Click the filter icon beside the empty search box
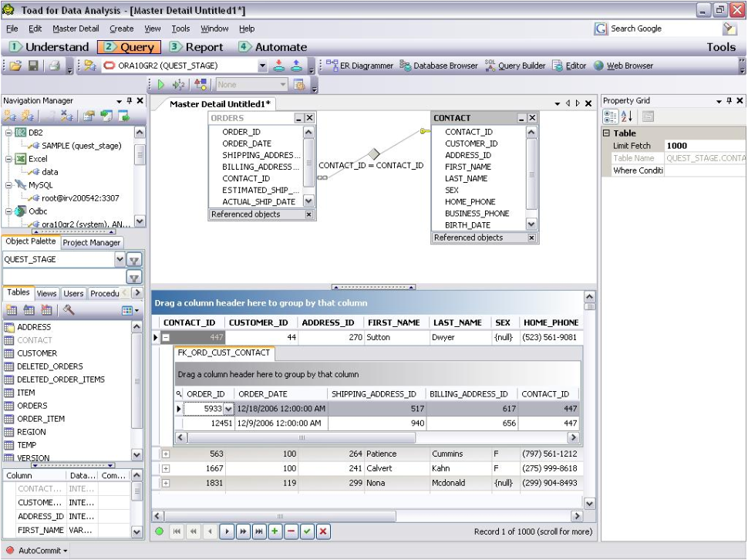 coord(134,277)
